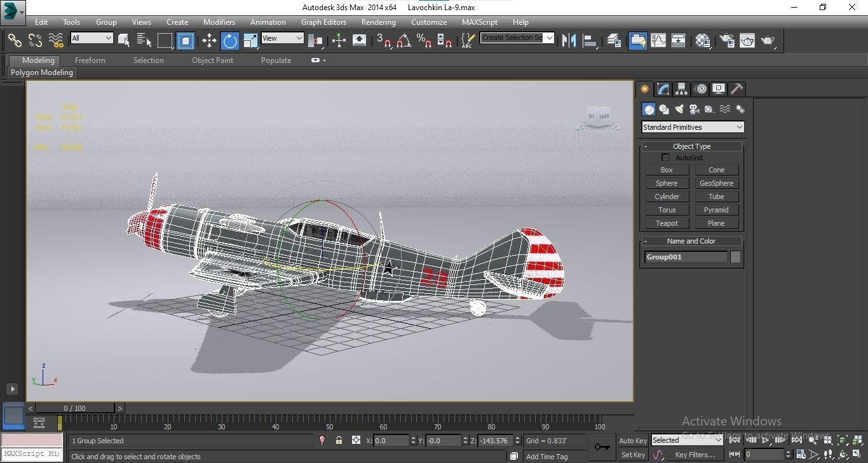Open the Schematic View icon
The width and height of the screenshot is (868, 463).
tap(679, 41)
